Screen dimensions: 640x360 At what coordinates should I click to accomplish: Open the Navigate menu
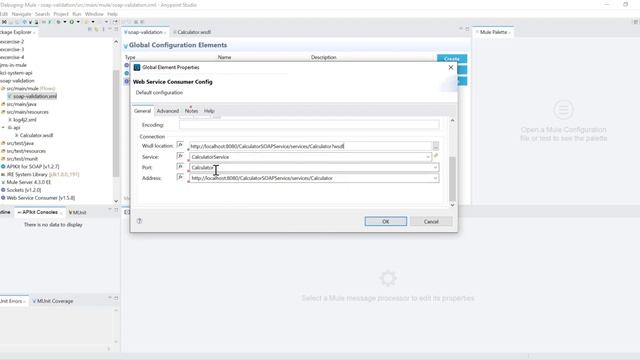(22, 14)
